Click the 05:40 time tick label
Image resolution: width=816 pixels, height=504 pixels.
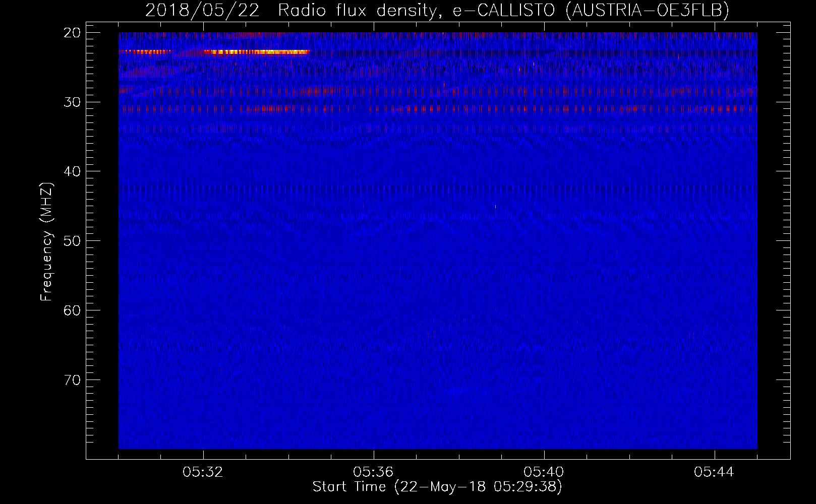pos(544,472)
